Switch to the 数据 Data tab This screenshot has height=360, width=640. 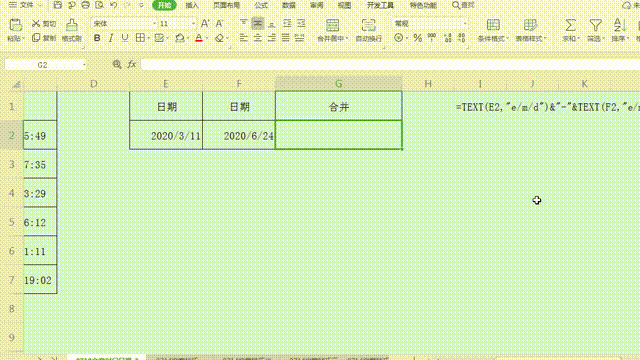(x=289, y=5)
